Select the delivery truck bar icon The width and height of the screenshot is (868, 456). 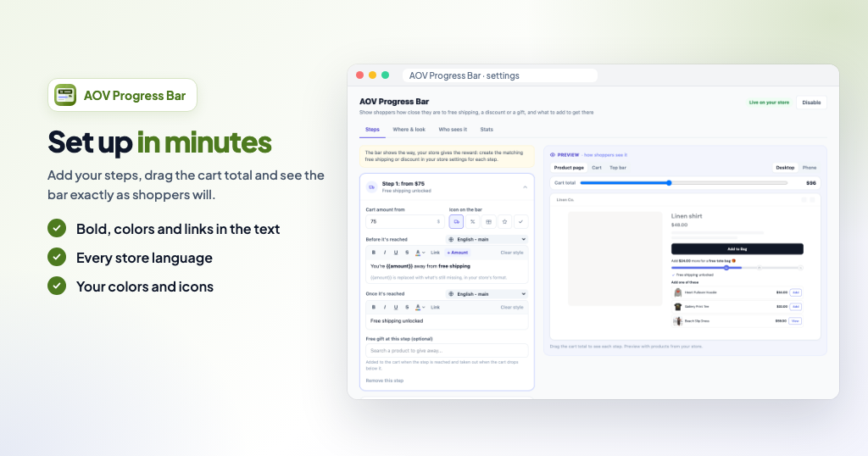coord(456,222)
